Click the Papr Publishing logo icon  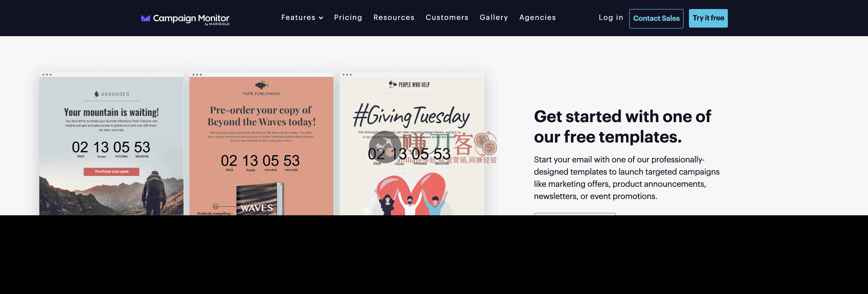pyautogui.click(x=262, y=85)
